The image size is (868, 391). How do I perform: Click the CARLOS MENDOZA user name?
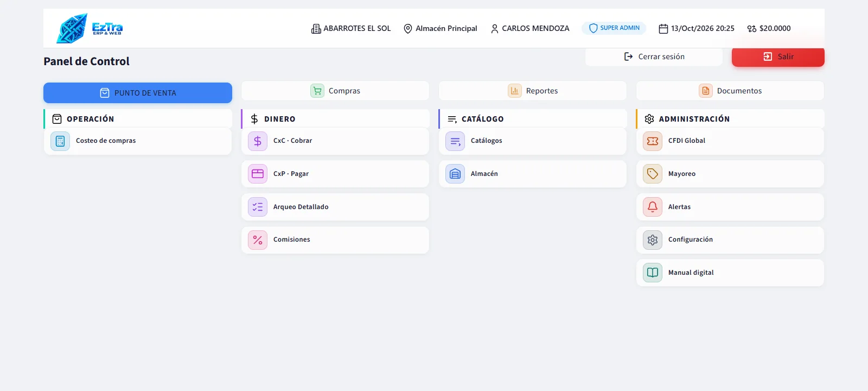[x=535, y=28]
